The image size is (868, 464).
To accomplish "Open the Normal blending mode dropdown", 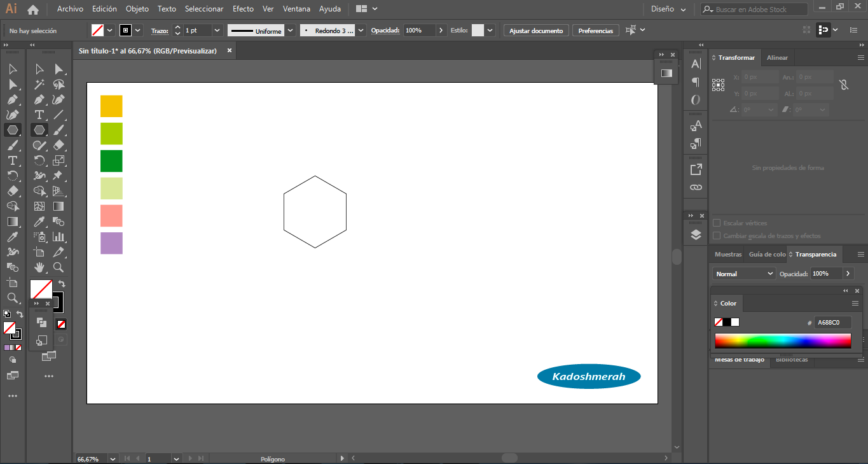I will [x=743, y=274].
